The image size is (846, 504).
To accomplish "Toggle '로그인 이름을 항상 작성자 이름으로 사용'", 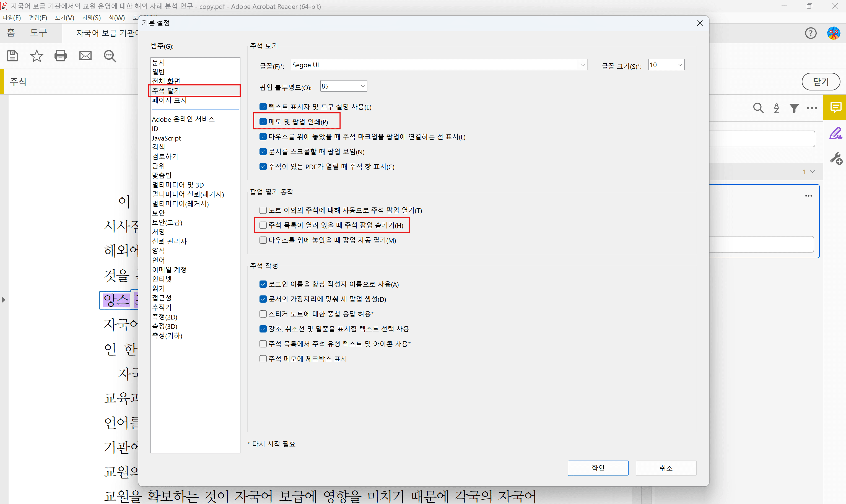I will (x=263, y=284).
